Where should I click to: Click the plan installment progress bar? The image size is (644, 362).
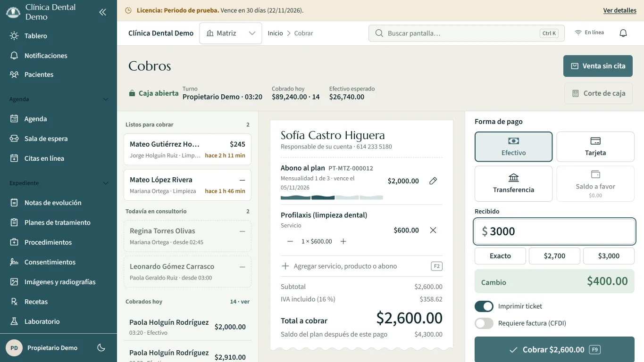click(332, 197)
